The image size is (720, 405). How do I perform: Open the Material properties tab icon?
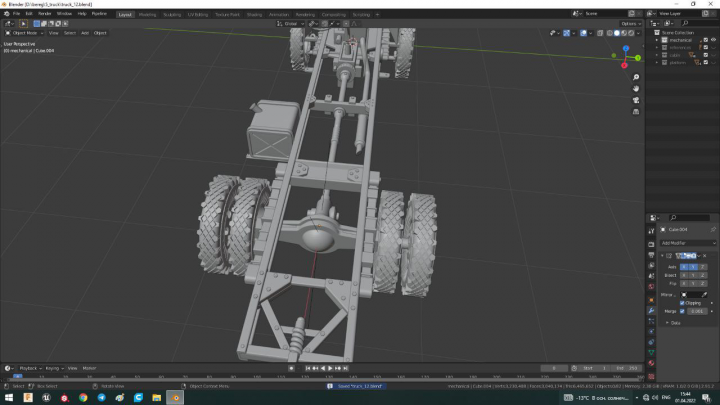[651, 363]
